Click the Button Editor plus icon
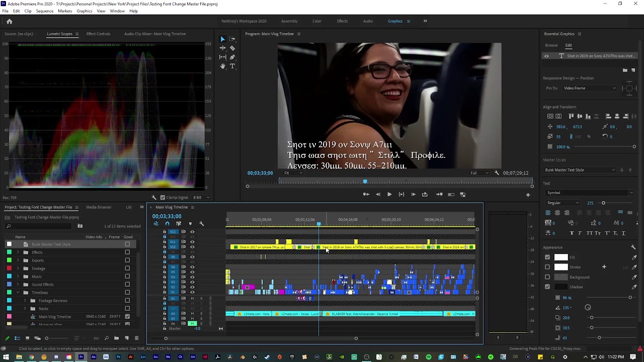644x362 pixels. [528, 195]
